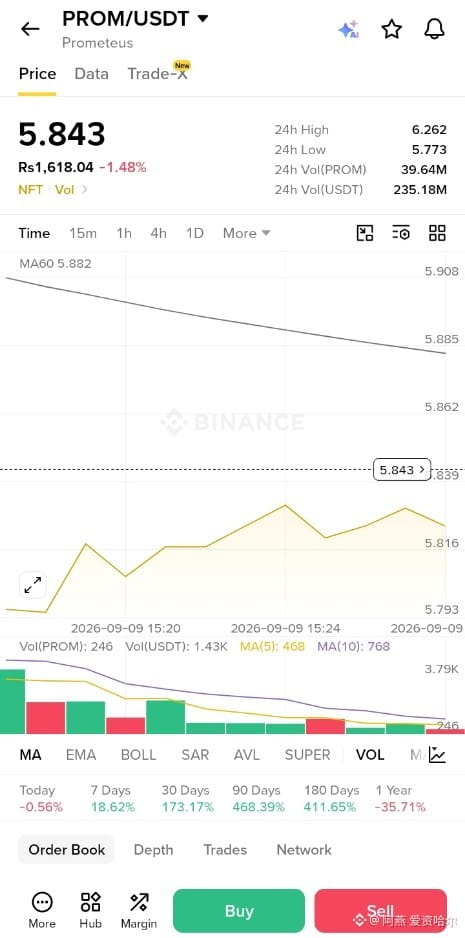Open price alert bell icon
This screenshot has width=465, height=938.
click(434, 29)
